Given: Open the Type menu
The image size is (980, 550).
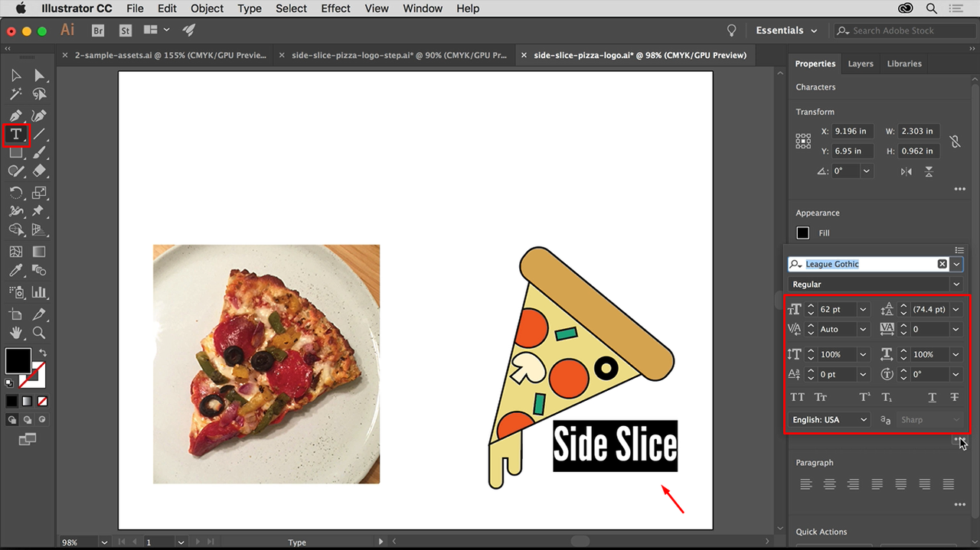Looking at the screenshot, I should point(250,8).
